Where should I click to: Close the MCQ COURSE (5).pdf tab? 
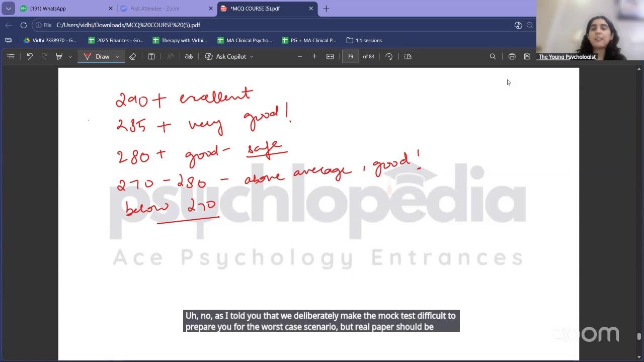click(311, 9)
